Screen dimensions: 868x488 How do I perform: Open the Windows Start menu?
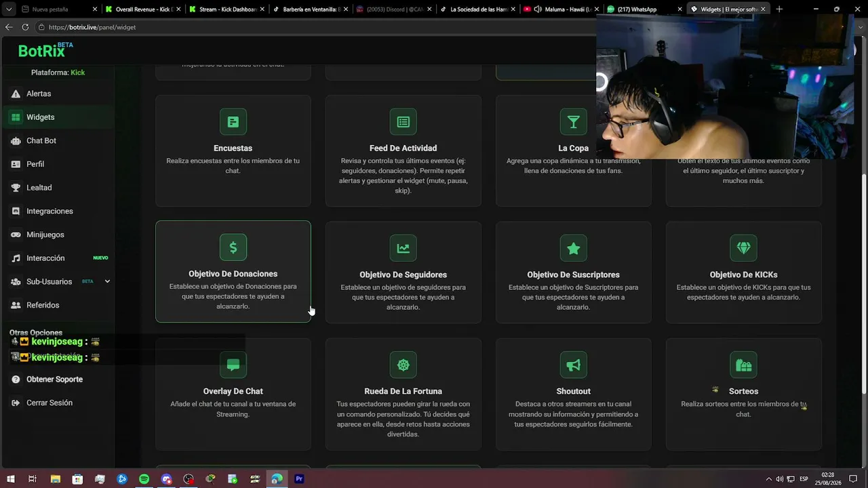(x=10, y=479)
